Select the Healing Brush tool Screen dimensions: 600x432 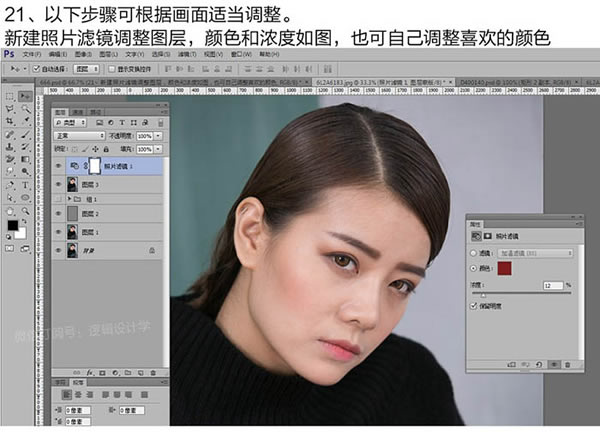pos(10,134)
